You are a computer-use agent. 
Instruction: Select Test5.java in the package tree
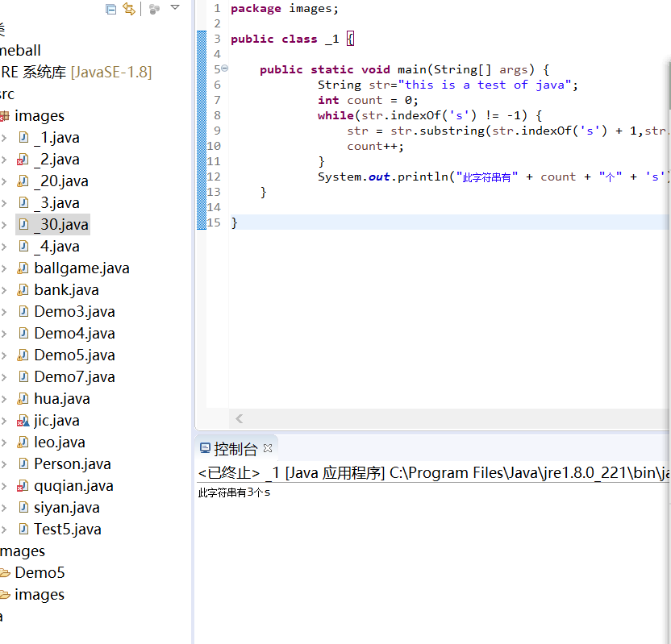(68, 530)
